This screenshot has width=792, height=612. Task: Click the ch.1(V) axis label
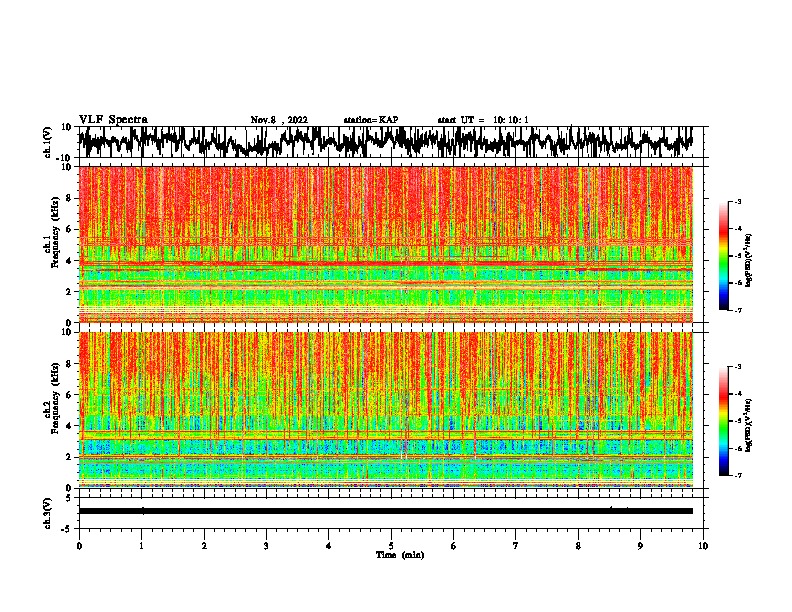[x=48, y=142]
